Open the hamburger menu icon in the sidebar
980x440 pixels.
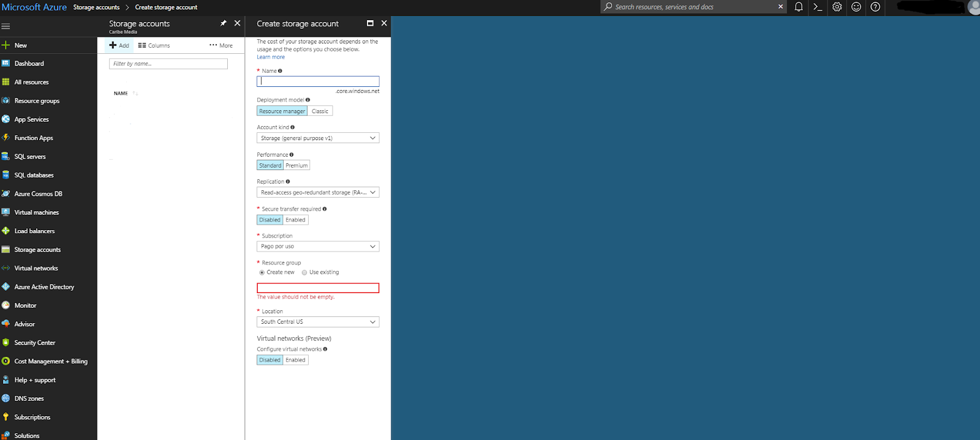(6, 26)
